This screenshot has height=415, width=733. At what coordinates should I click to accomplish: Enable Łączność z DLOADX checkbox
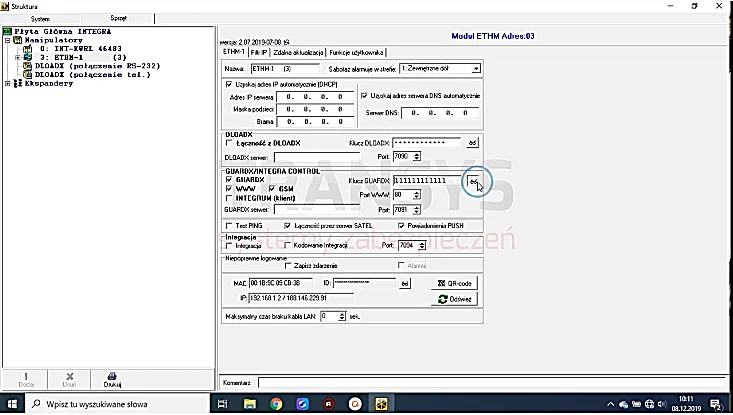pyautogui.click(x=229, y=143)
